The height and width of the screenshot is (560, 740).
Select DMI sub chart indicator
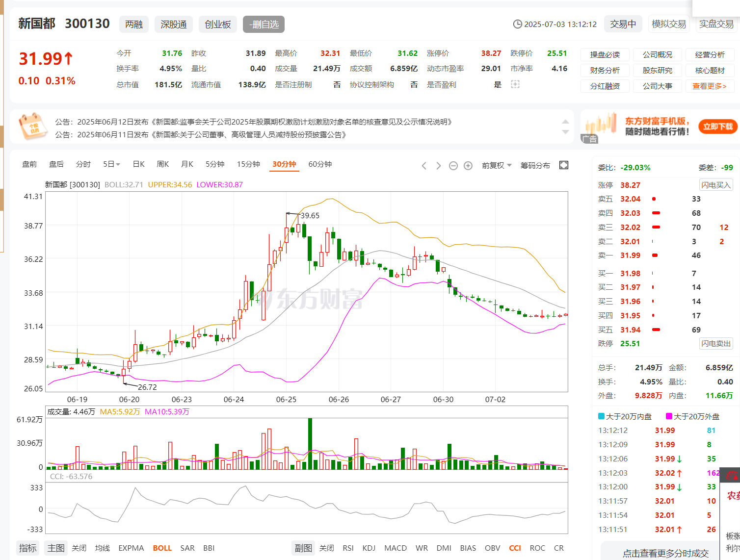click(444, 548)
